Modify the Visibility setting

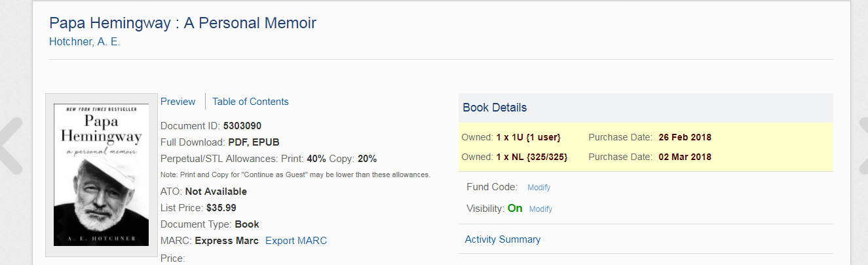click(x=540, y=209)
